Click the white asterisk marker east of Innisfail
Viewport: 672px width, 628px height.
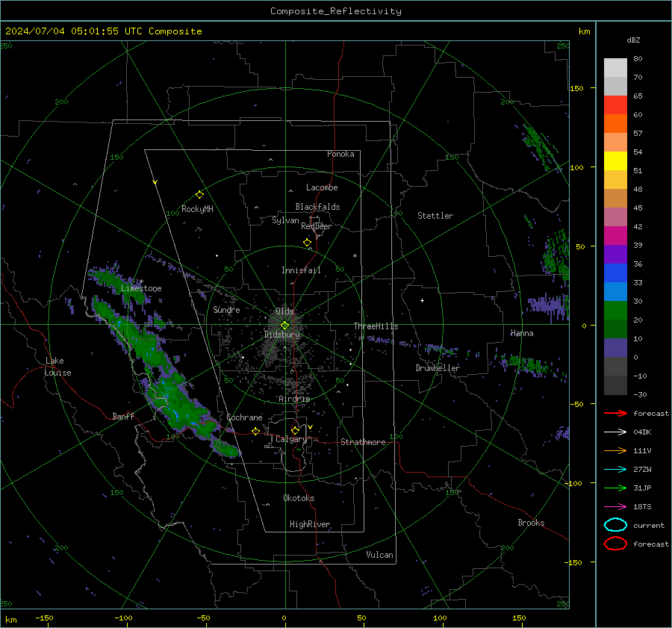pos(355,256)
